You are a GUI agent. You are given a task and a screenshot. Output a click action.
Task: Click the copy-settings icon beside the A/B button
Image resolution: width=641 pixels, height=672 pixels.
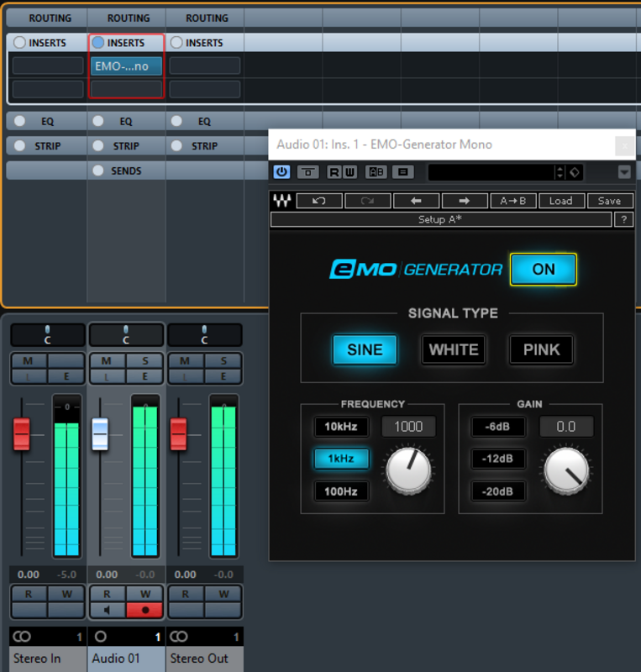(x=402, y=172)
